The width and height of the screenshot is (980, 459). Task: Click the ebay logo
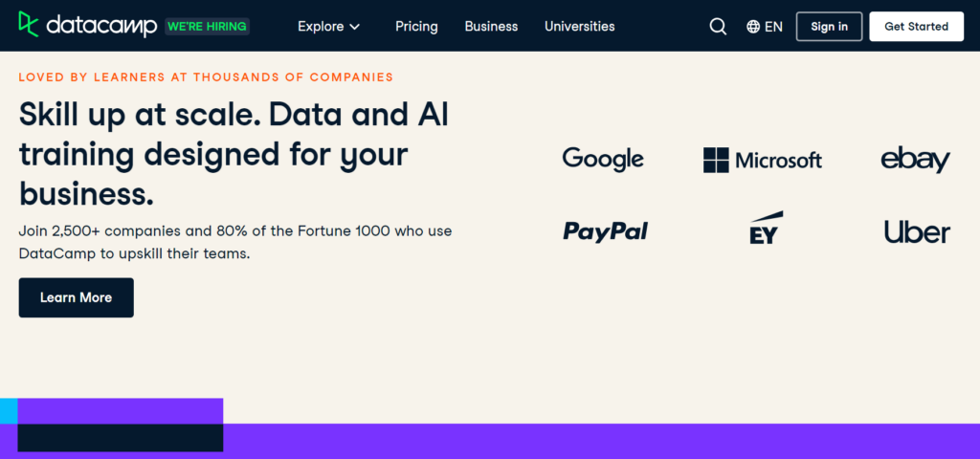click(x=915, y=160)
